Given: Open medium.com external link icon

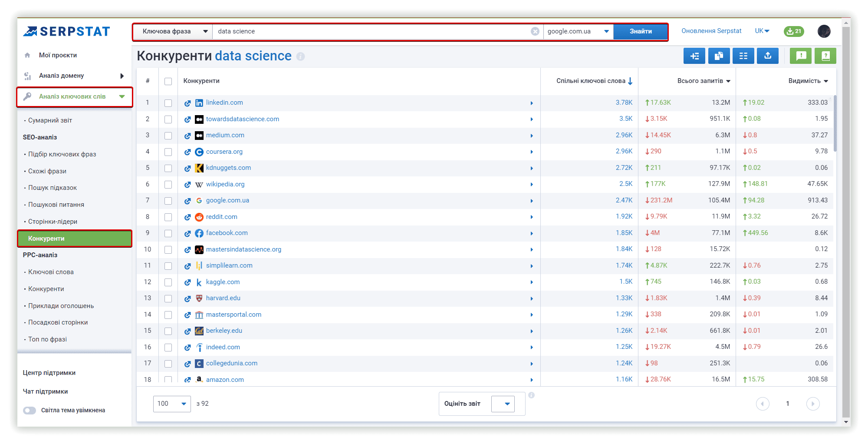Looking at the screenshot, I should (x=187, y=136).
